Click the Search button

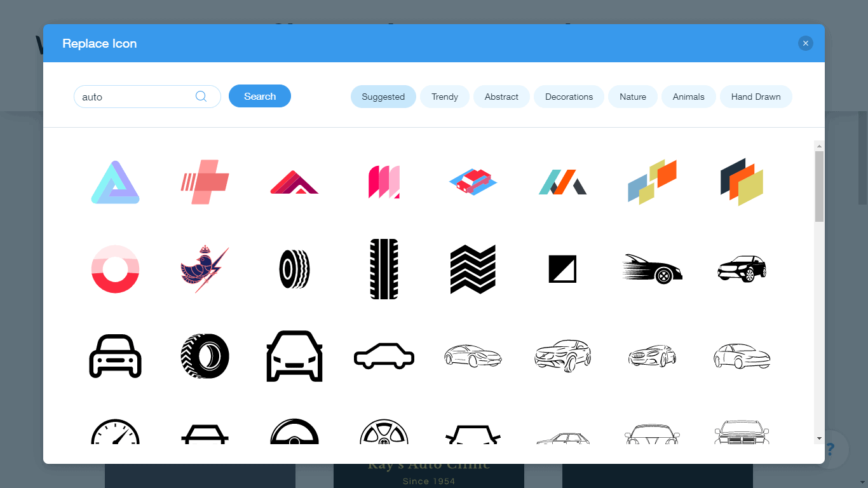coord(260,96)
